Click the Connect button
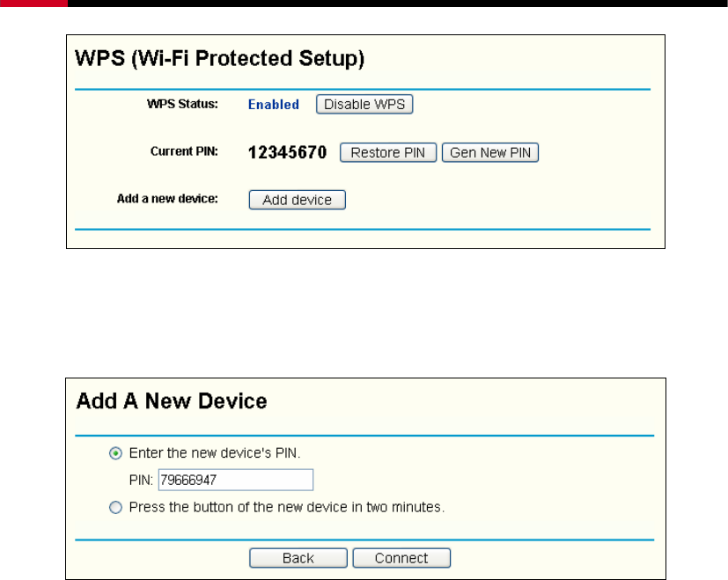Viewport: 728px width, 580px height. (x=401, y=558)
